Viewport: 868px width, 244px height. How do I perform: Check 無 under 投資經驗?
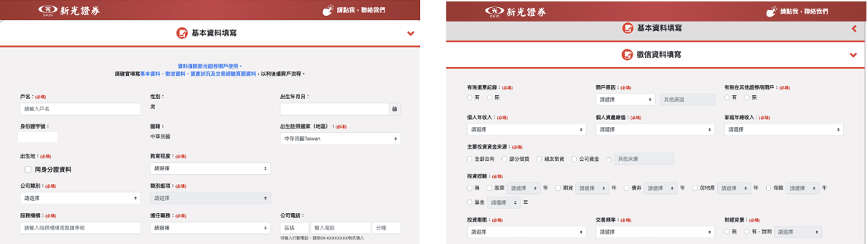(469, 188)
